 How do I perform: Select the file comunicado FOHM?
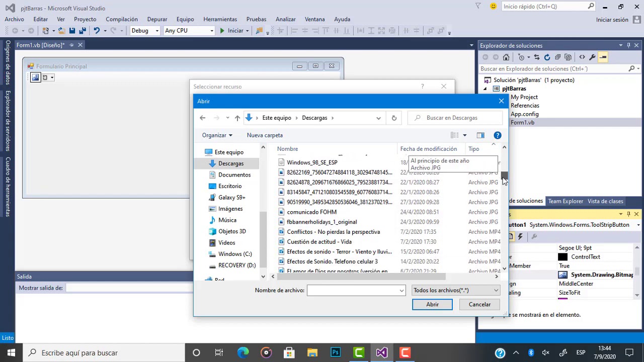[311, 212]
